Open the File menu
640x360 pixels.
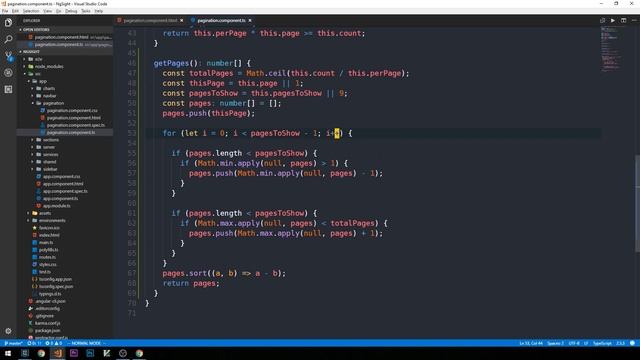(5, 11)
